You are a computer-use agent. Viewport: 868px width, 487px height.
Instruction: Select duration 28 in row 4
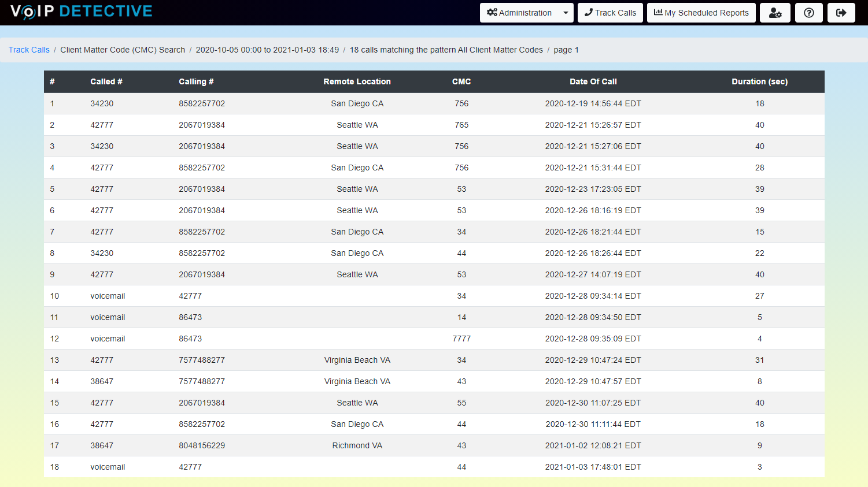[760, 168]
